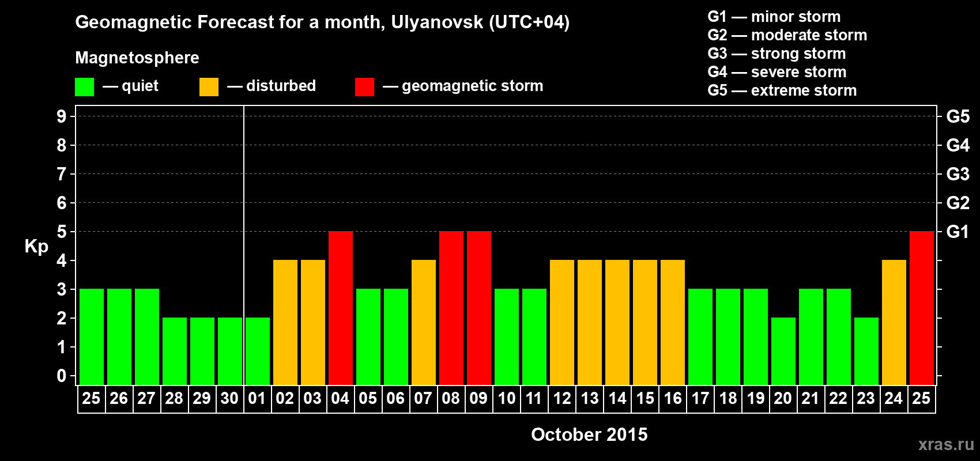The height and width of the screenshot is (461, 980).
Task: Click the orange bar above date 07
Action: [x=424, y=322]
